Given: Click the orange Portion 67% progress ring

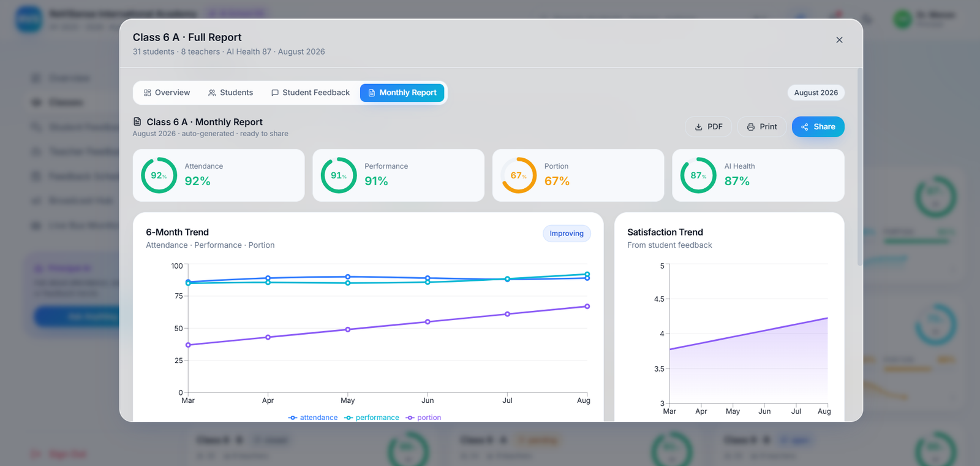Looking at the screenshot, I should (x=519, y=175).
